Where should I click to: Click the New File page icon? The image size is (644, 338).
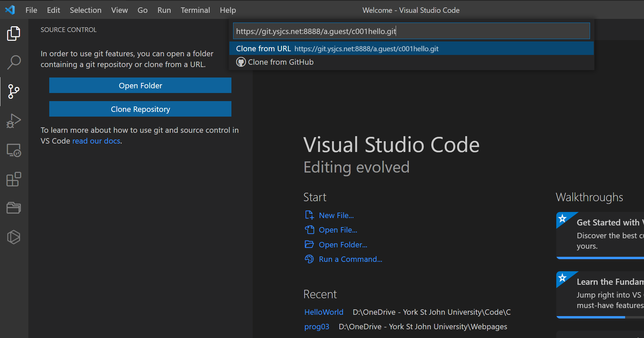309,215
